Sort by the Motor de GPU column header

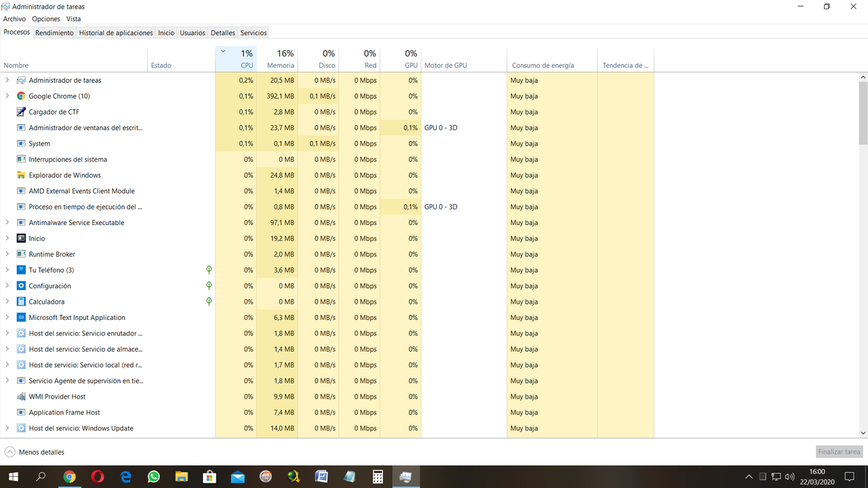click(464, 60)
